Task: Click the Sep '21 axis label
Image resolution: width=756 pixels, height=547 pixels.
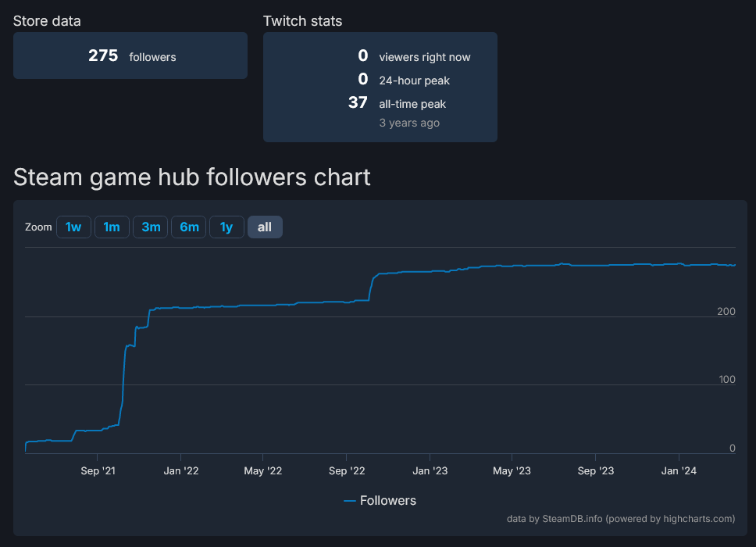Action: 98,470
